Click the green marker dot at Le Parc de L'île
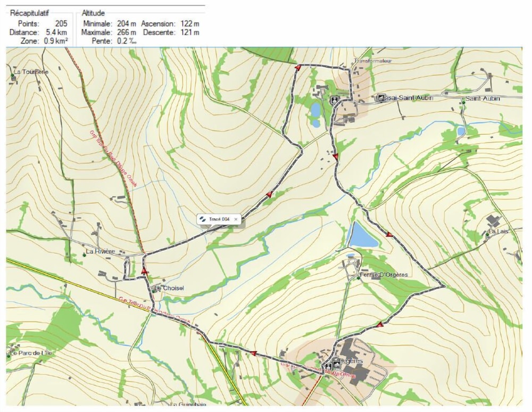Image resolution: width=532 pixels, height=412 pixels. tap(9, 356)
